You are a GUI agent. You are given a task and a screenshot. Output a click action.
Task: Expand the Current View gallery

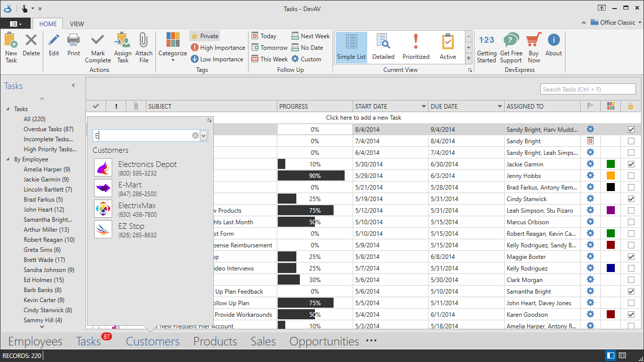click(468, 58)
